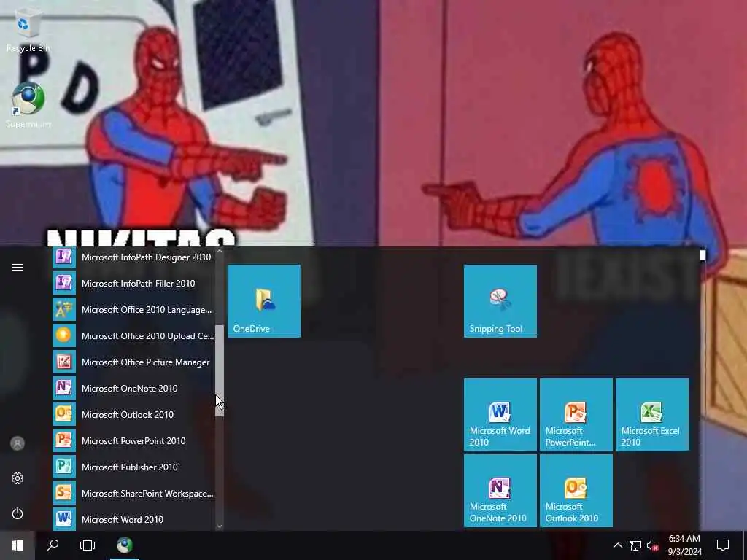Click the Start menu Power icon
Screen dimensions: 747x560
pyautogui.click(x=18, y=513)
